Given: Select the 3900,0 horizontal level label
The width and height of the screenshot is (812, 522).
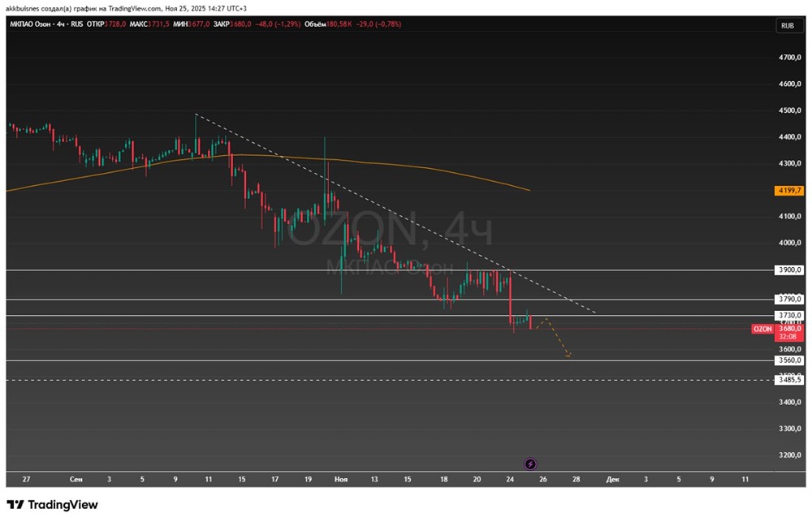Looking at the screenshot, I should (788, 270).
